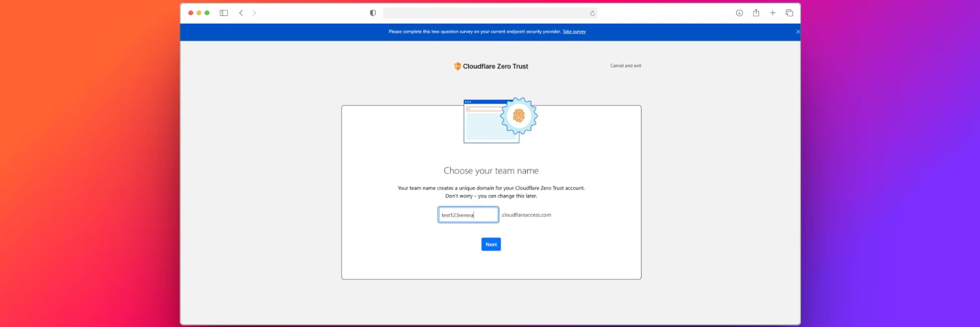The image size is (980, 327).
Task: Open the Take survey link
Action: 574,31
